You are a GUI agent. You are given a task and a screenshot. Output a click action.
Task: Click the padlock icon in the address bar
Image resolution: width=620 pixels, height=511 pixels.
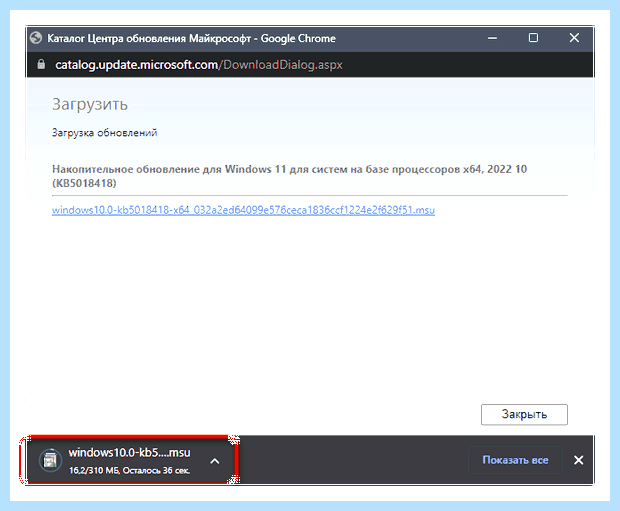tap(41, 64)
